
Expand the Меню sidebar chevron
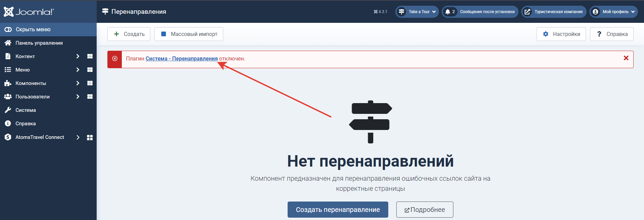coord(78,70)
